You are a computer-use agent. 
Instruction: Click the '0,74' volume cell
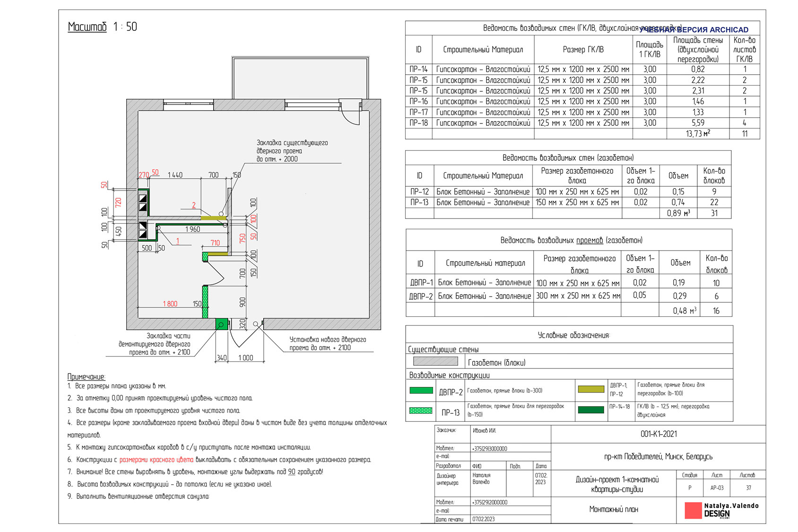click(678, 202)
